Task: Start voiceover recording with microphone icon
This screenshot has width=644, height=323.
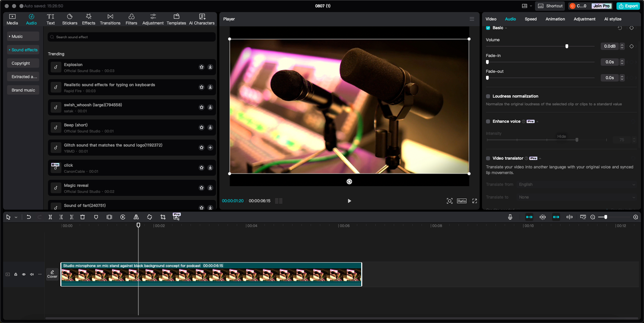Action: (510, 217)
